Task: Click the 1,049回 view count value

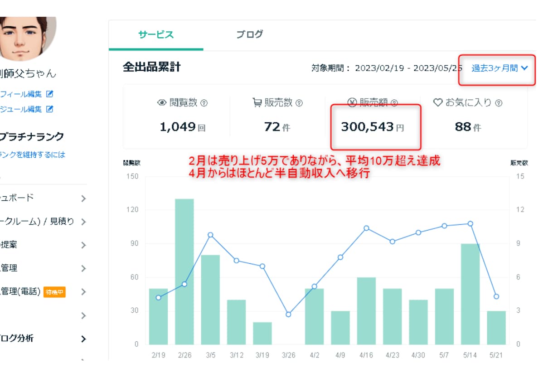Action: pyautogui.click(x=182, y=127)
